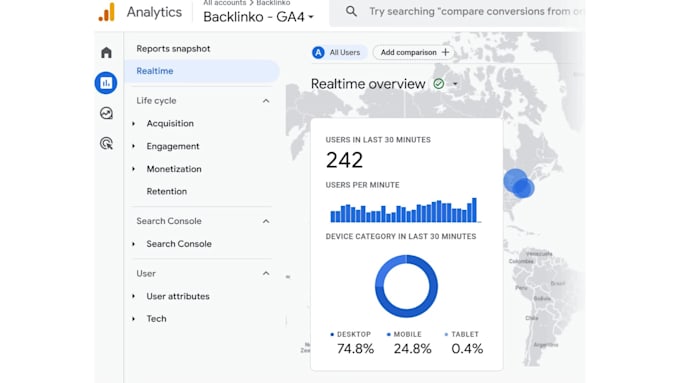This screenshot has height=383, width=680.
Task: Click the User section header text
Action: tap(146, 274)
